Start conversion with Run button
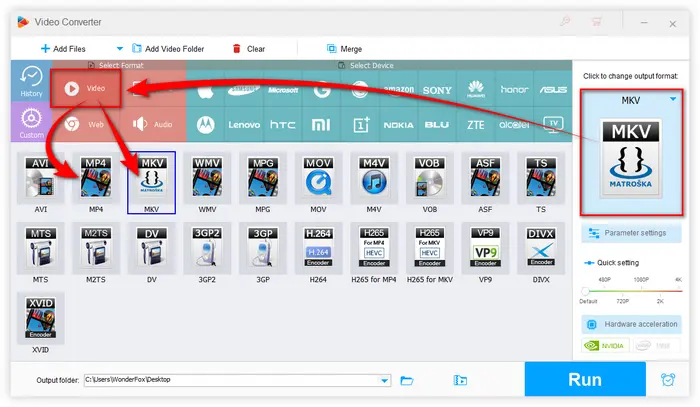 (585, 379)
